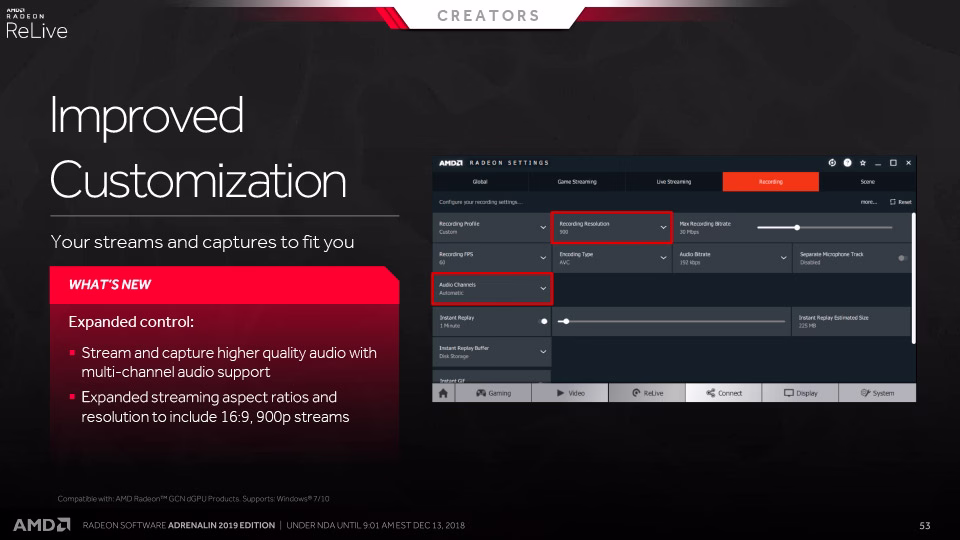Expand the Instant Replay Buffer dropdown
Screen dimensions: 960x540
pyautogui.click(x=492, y=352)
